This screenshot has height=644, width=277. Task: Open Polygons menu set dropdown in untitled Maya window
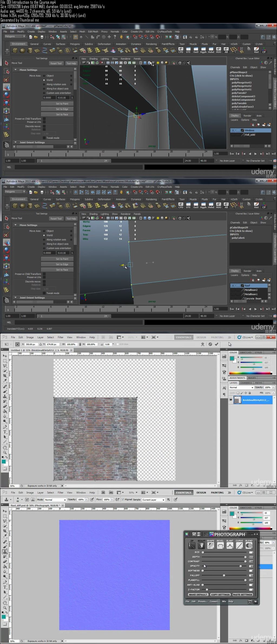pos(15,36)
